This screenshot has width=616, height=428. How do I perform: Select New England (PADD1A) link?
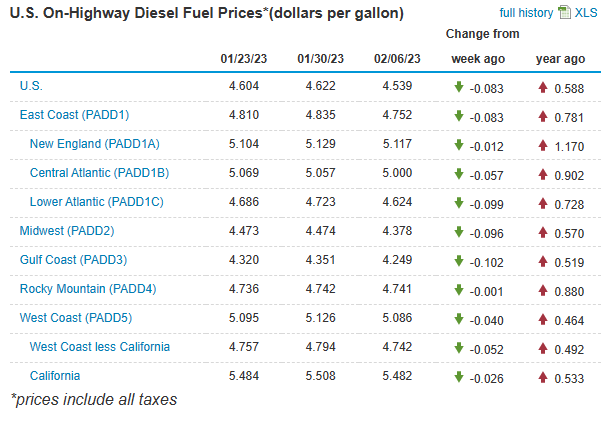(x=94, y=144)
